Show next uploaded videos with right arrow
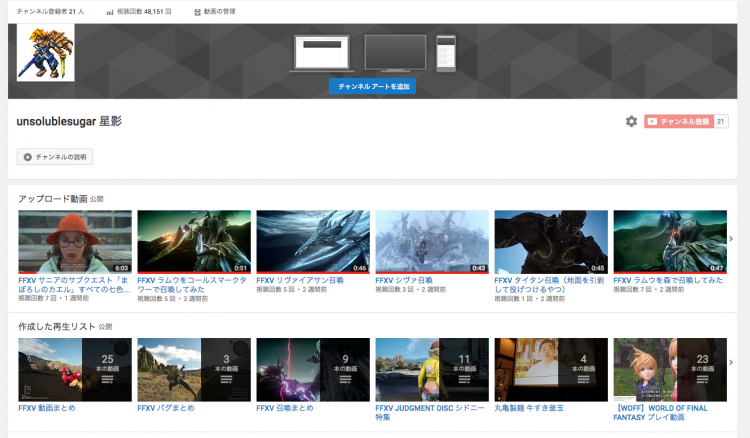The image size is (750, 438). coord(731,239)
